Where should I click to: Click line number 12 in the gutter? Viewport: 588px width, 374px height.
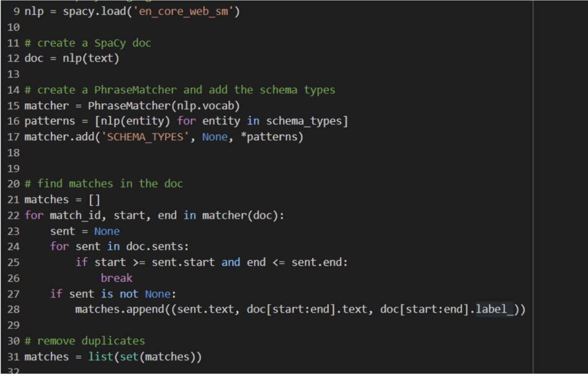tap(13, 58)
